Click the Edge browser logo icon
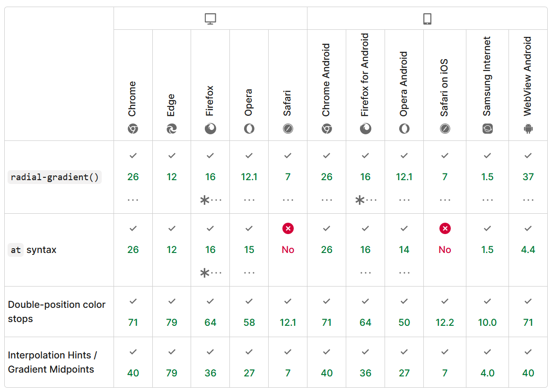Viewport: 552px width, 392px height. coord(172,129)
